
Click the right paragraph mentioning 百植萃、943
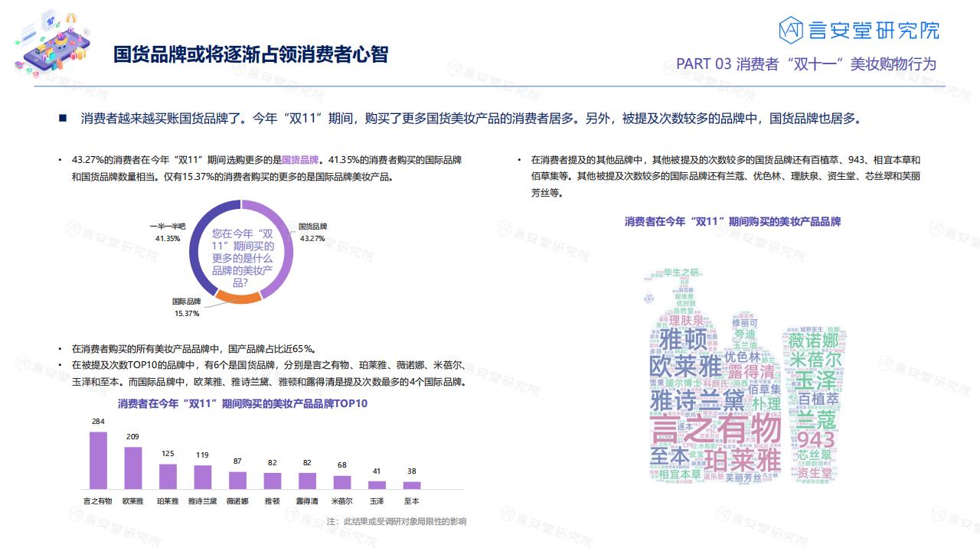726,177
